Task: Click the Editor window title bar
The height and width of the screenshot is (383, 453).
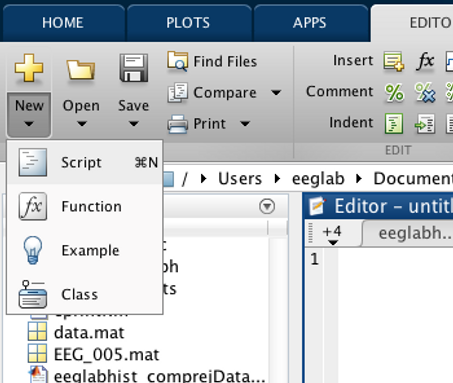Action: (x=379, y=206)
